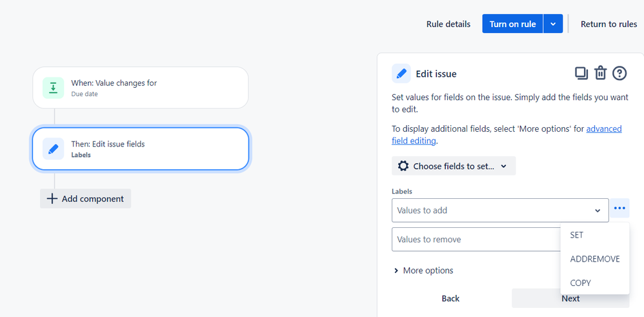644x317 pixels.
Task: Select ADDREMOVE from the options menu
Action: pos(595,259)
